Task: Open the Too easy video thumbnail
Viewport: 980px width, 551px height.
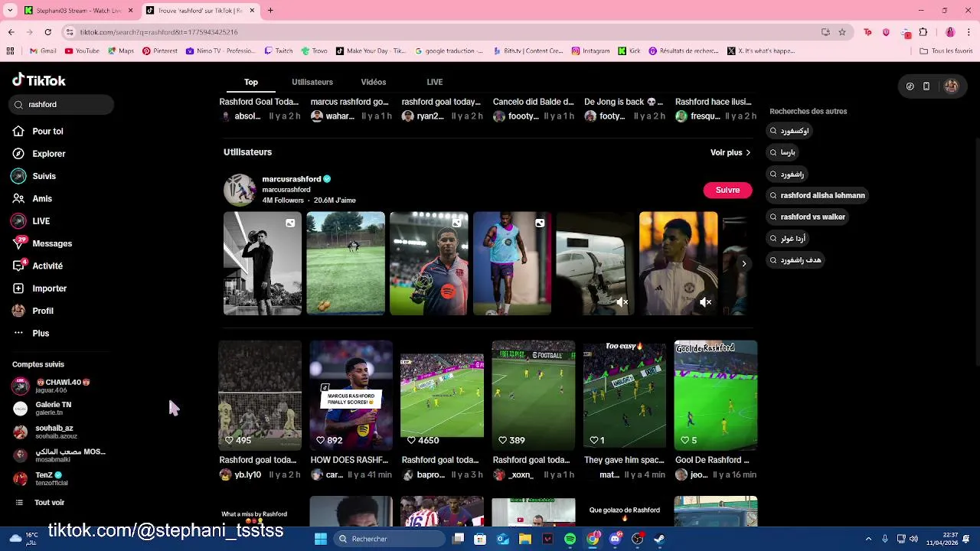Action: pos(624,395)
